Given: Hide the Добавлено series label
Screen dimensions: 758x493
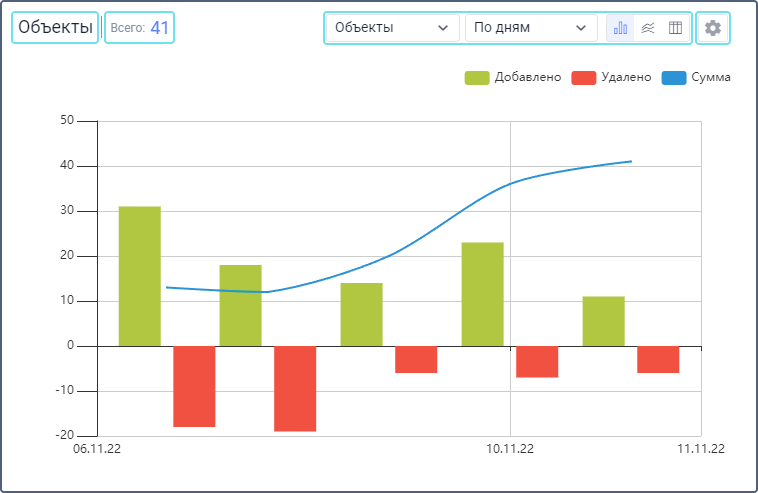Looking at the screenshot, I should (x=528, y=77).
